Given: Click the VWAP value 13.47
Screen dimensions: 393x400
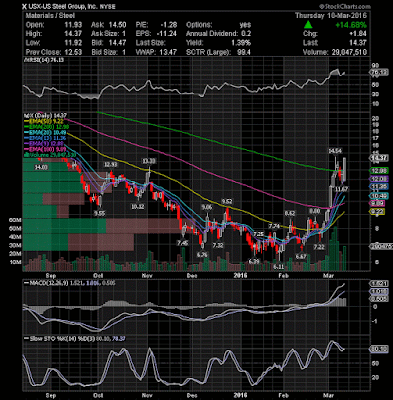Looking at the screenshot, I should click(168, 52).
